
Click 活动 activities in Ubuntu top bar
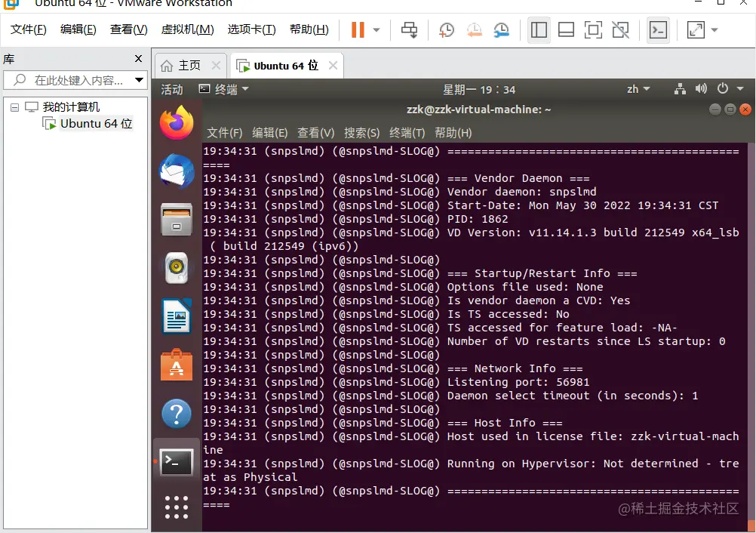point(171,89)
